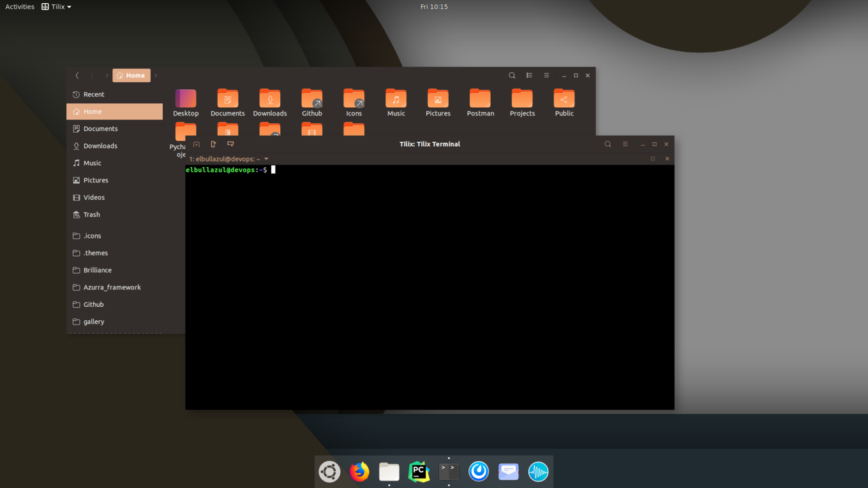Maximize the terminal pane in Tilix
This screenshot has width=868, height=488.
point(653,159)
